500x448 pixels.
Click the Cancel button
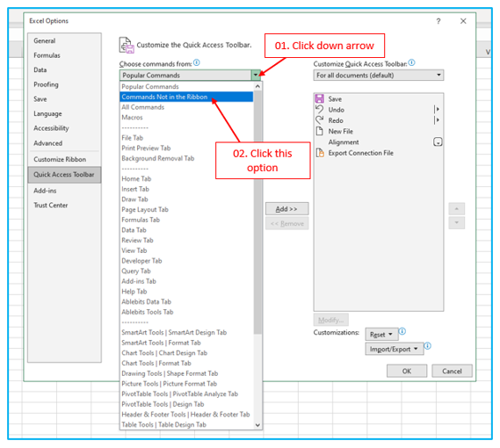(452, 372)
